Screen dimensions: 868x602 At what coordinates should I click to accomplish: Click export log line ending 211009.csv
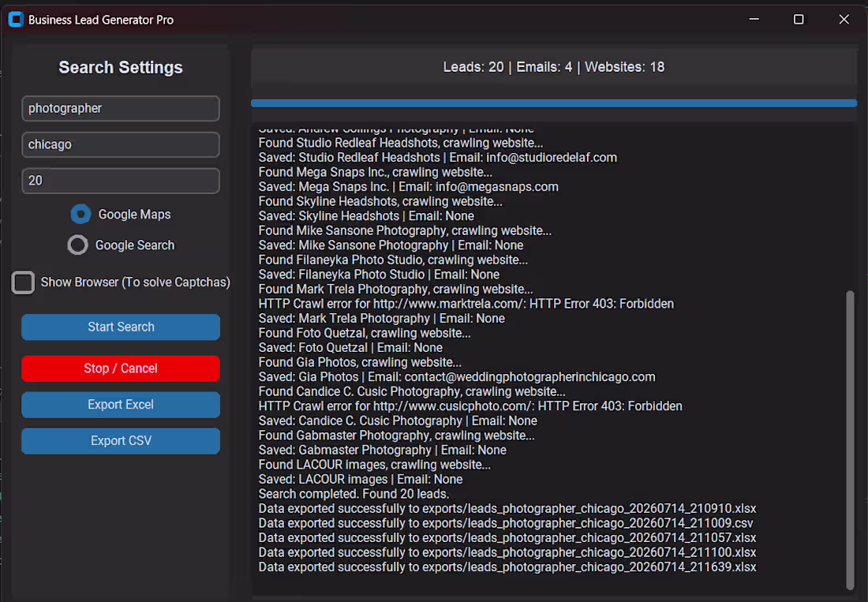point(505,523)
